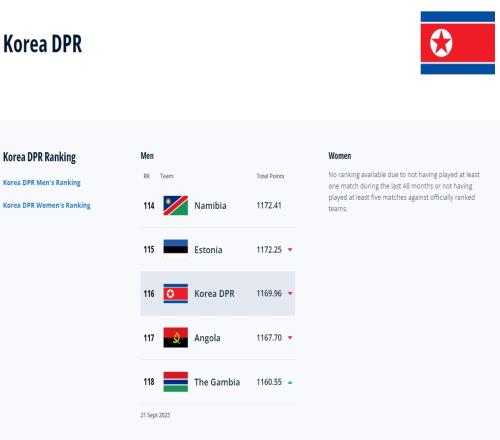Click the Estonia flag icon
Image resolution: width=500 pixels, height=440 pixels.
point(176,249)
